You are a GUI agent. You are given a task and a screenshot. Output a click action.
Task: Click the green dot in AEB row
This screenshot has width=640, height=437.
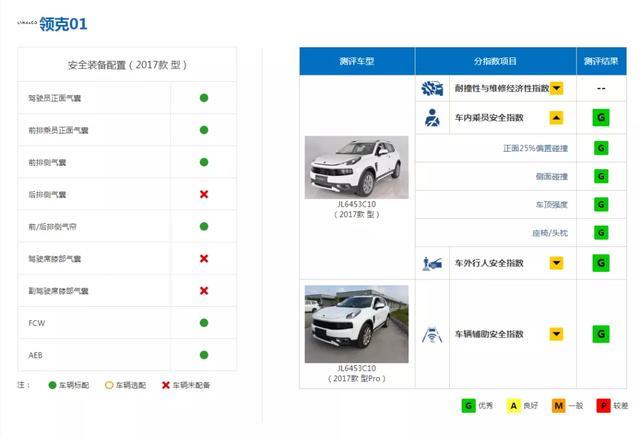[204, 355]
